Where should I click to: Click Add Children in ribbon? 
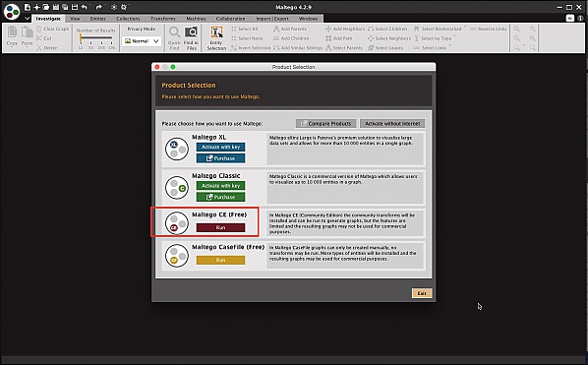[x=291, y=38]
